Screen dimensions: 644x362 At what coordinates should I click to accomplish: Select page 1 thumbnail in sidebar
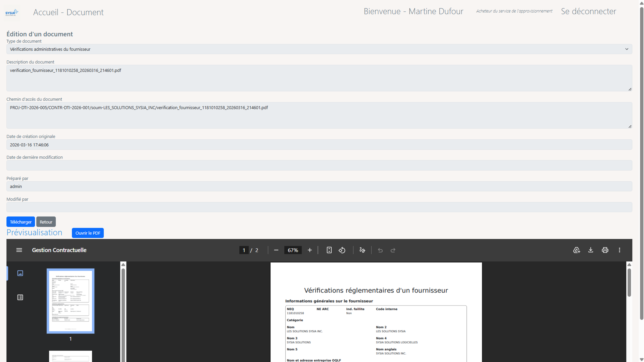click(70, 301)
